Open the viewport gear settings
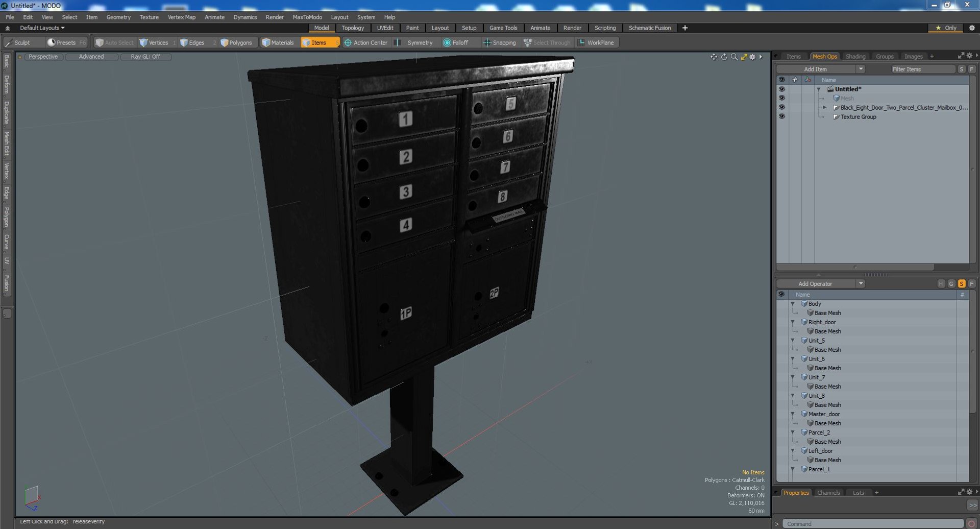980x529 pixels. (752, 57)
